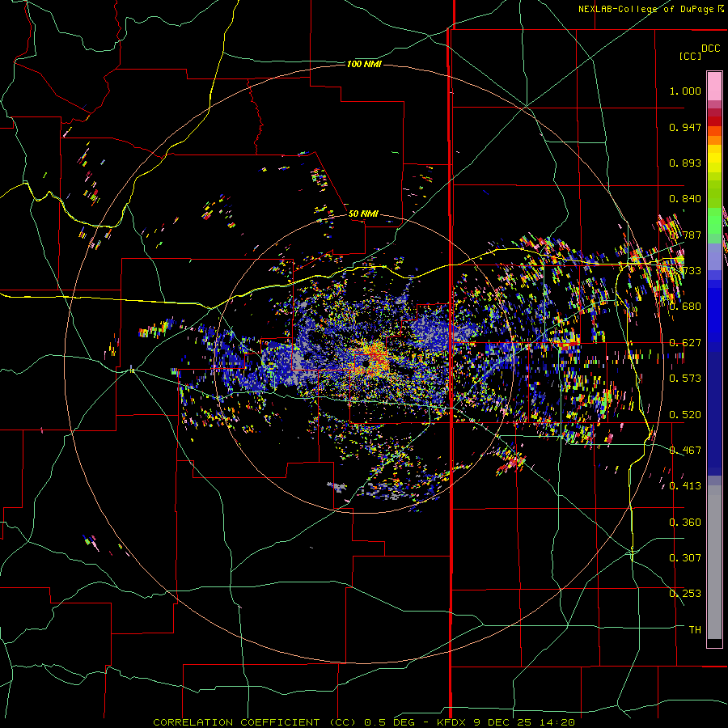Pick the red segment of the color scale
728x728 pixels.
pos(714,121)
